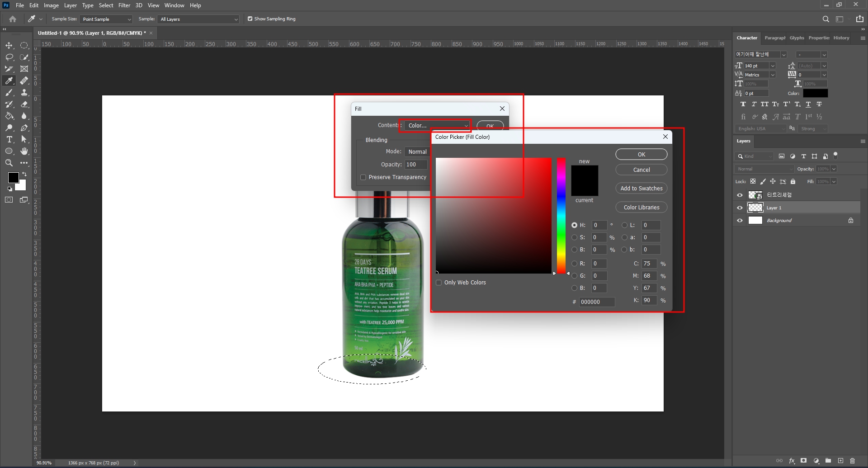
Task: Select the Horizontal Type tool
Action: [9, 140]
